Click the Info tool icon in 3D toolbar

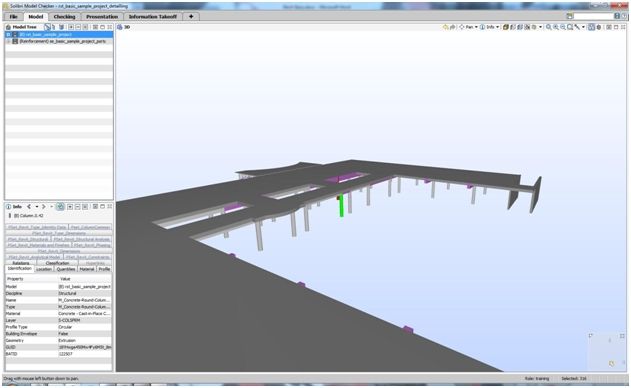[x=482, y=27]
